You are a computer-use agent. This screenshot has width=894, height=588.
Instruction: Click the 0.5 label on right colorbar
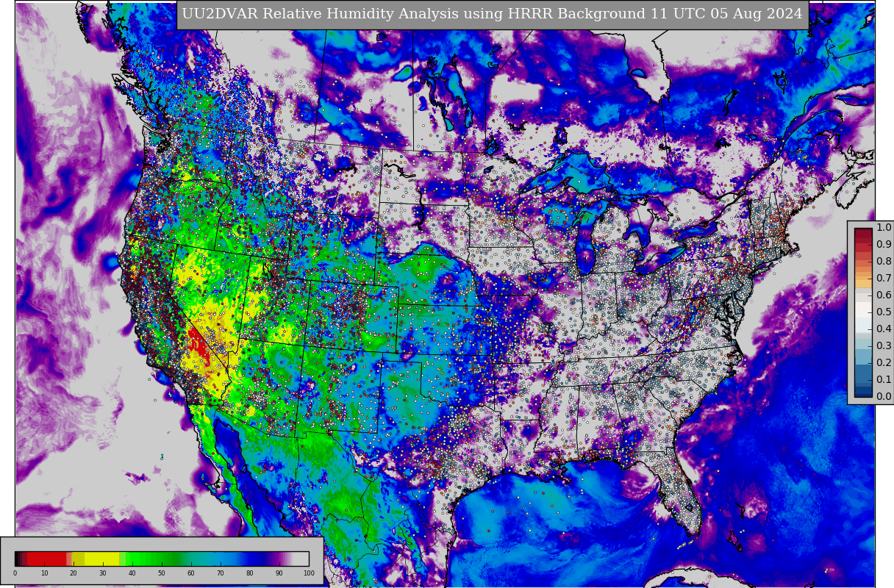[x=884, y=312]
